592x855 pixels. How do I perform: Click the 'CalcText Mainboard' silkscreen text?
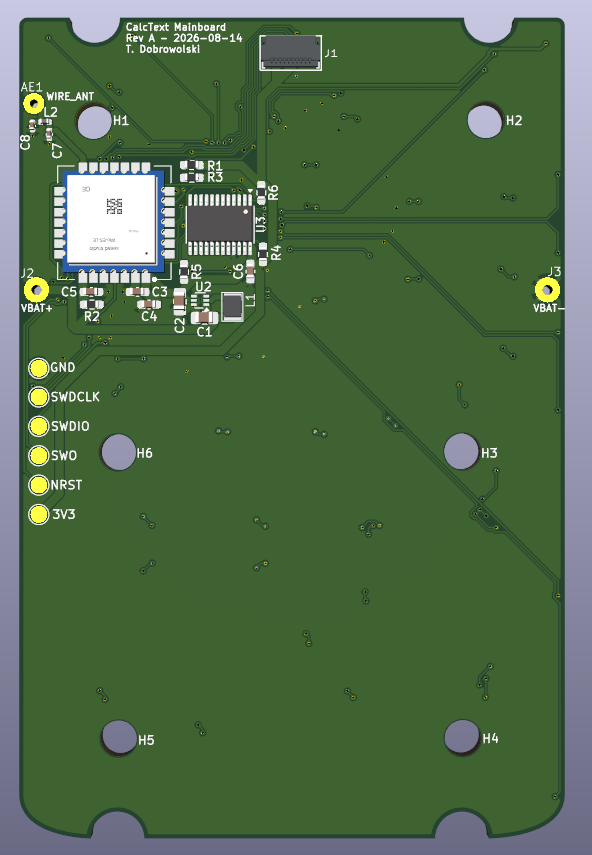(x=176, y=27)
